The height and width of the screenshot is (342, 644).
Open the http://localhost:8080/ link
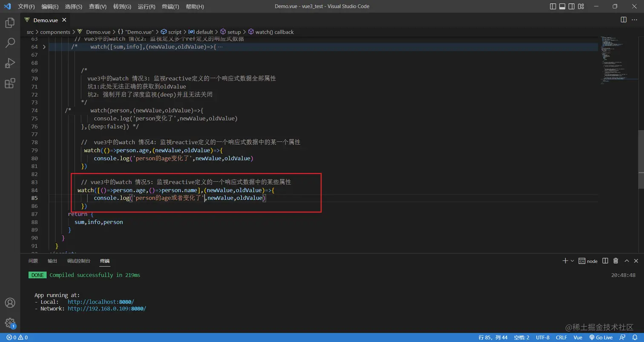(x=101, y=302)
